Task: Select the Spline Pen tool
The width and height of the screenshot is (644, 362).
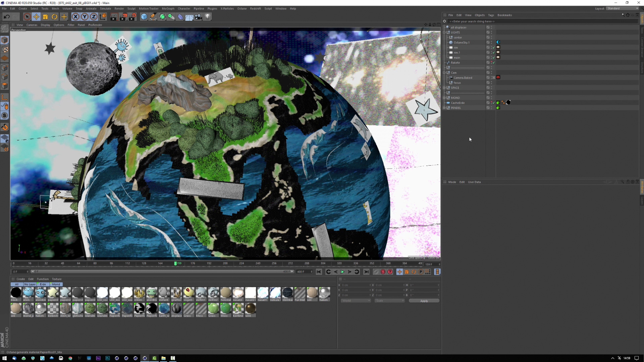Action: tap(153, 17)
